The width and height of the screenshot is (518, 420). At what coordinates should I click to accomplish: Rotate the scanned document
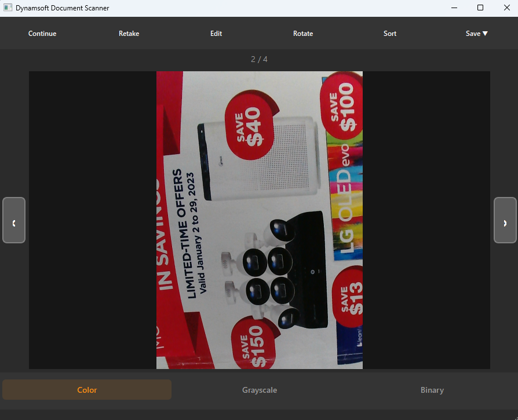pos(303,34)
